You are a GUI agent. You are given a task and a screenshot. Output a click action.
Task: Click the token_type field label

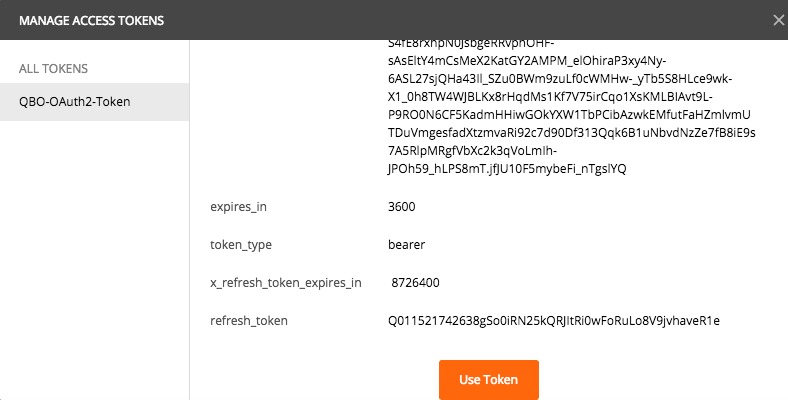[x=241, y=245]
